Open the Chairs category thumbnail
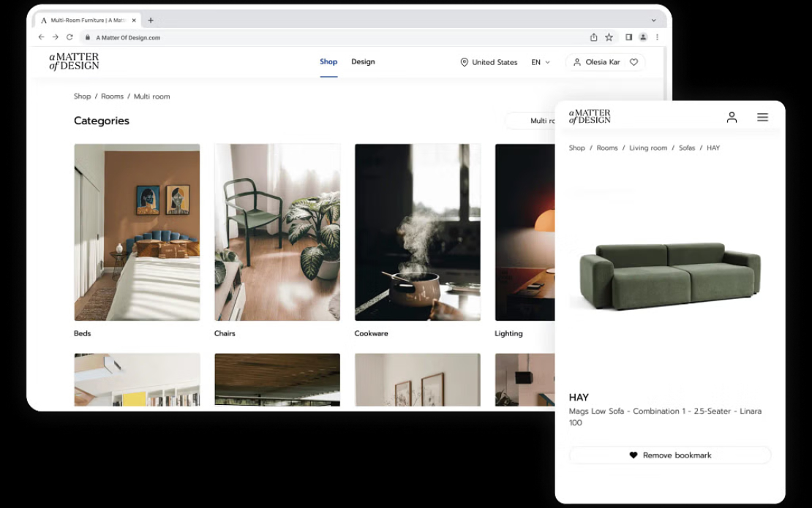This screenshot has height=508, width=812. tap(277, 232)
